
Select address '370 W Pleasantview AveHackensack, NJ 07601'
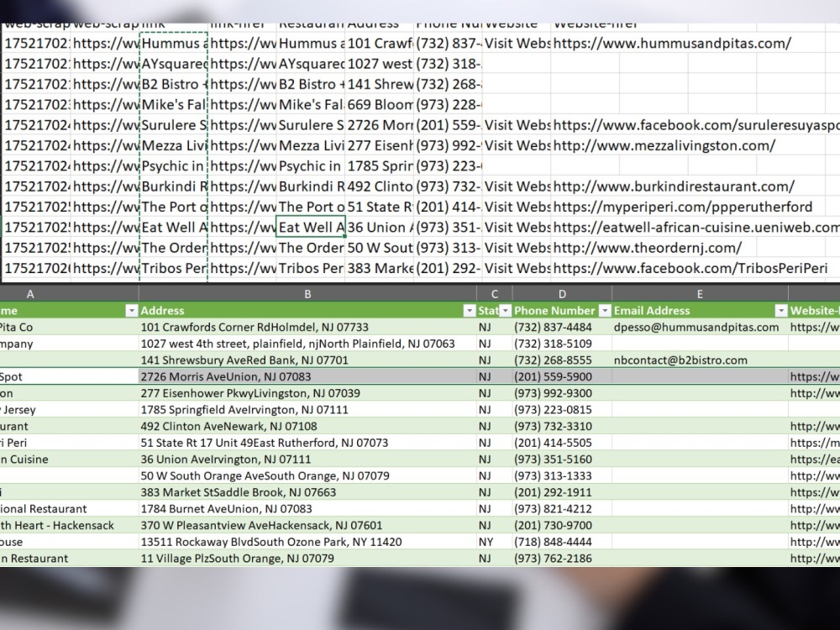pyautogui.click(x=307, y=526)
